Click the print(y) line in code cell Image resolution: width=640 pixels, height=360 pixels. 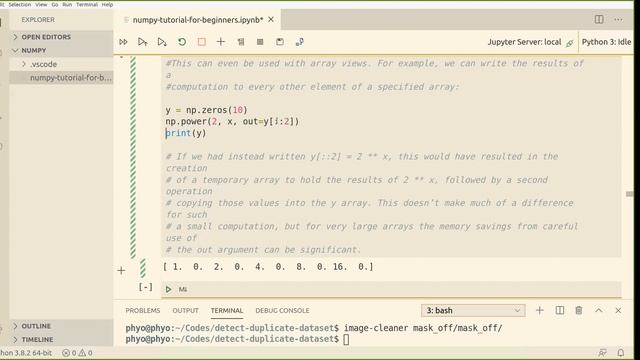(x=186, y=133)
